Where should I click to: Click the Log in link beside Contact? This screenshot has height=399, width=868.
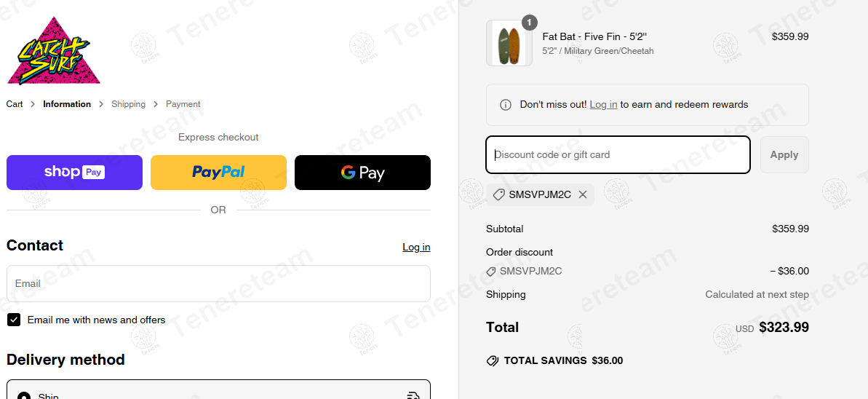(x=416, y=247)
